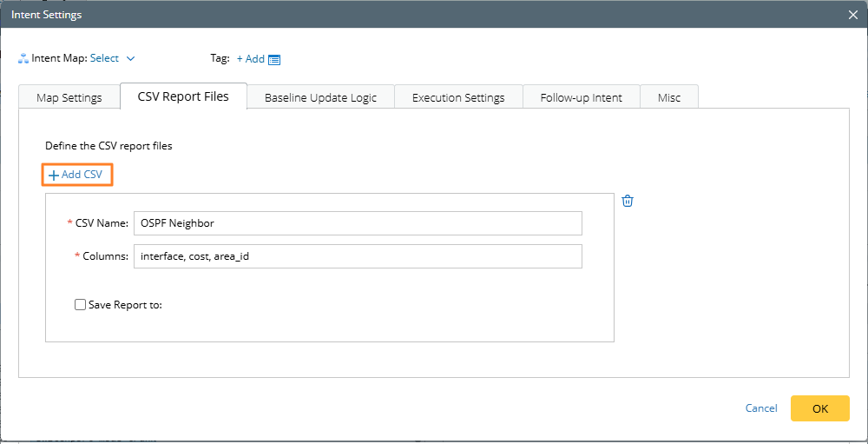Close the Intent Settings dialog
Image resolution: width=868 pixels, height=444 pixels.
(x=853, y=14)
